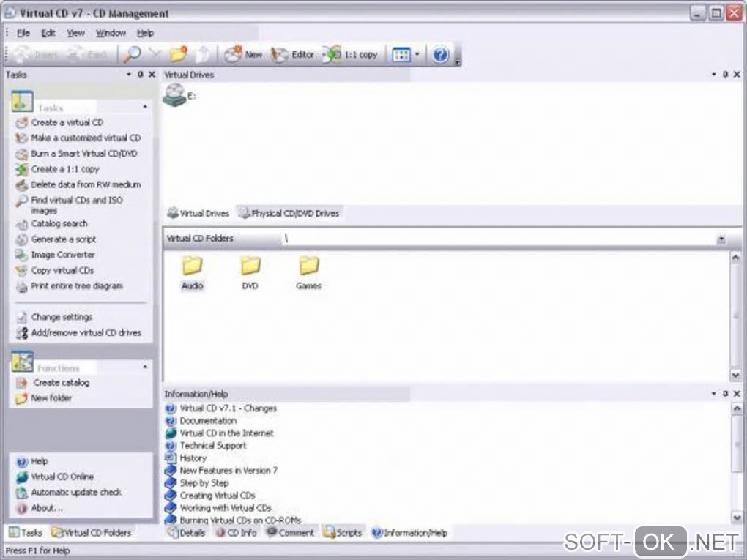Open the Information/Help panel dropdown arrow
The image size is (747, 560).
click(713, 394)
